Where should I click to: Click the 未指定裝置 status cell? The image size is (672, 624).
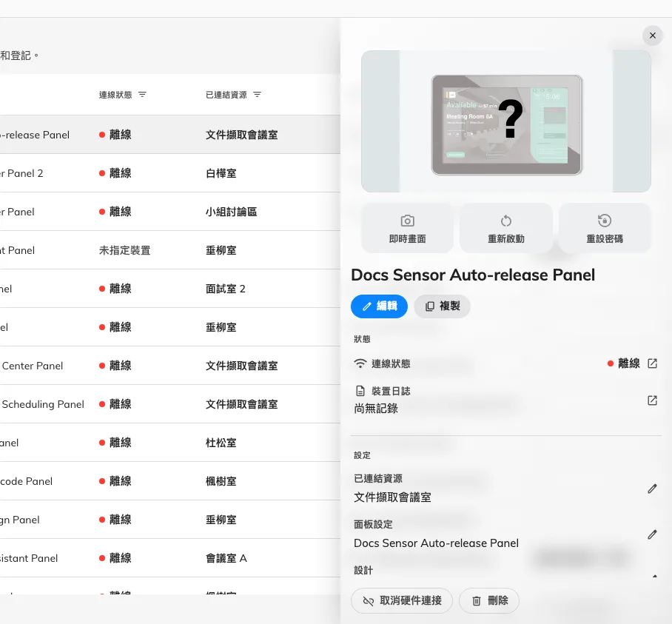tap(125, 250)
